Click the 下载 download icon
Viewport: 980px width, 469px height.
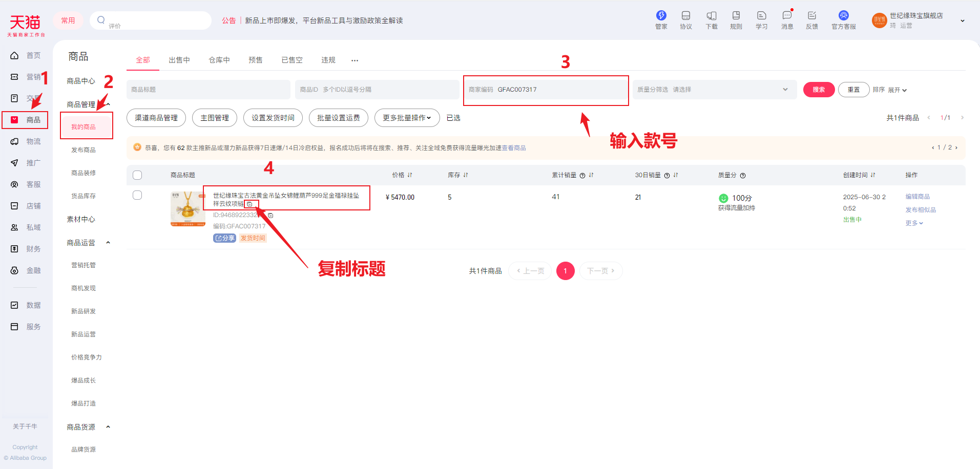click(711, 16)
